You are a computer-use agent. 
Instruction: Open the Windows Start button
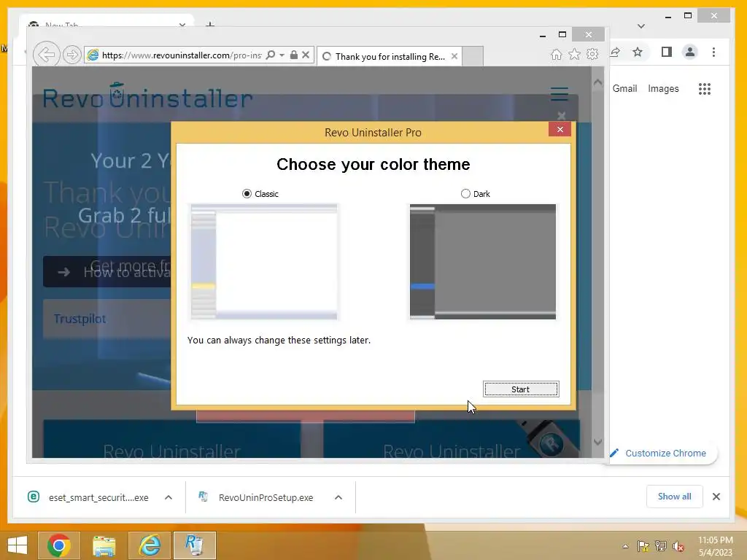click(17, 545)
